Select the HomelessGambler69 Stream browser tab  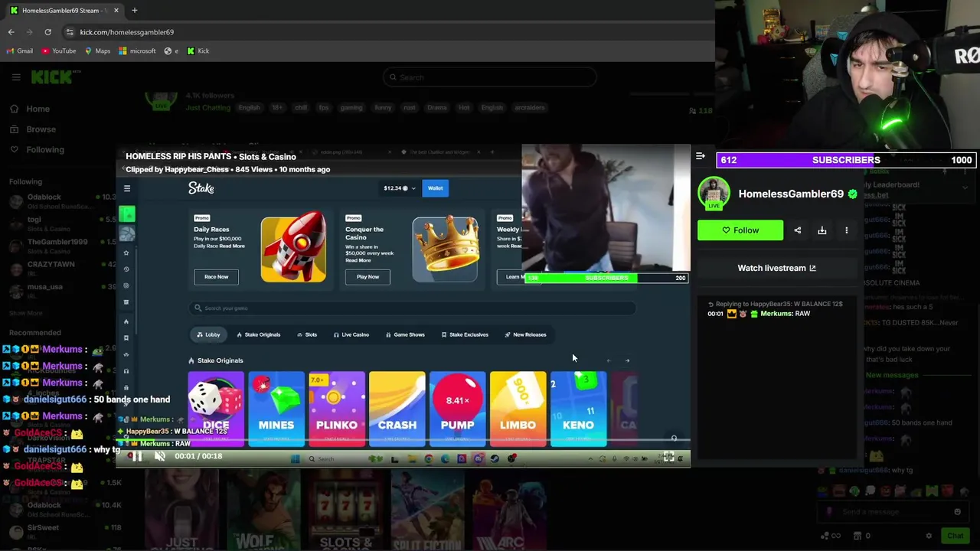(63, 11)
